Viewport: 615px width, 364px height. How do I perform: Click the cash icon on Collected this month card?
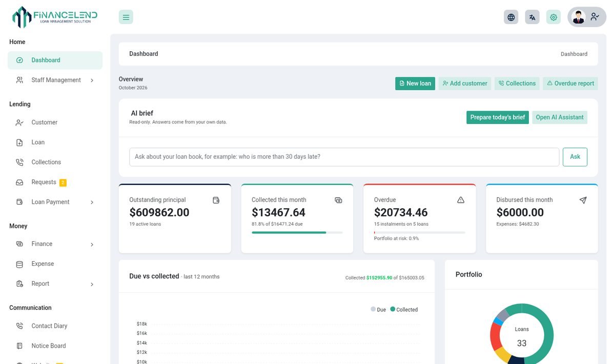[338, 200]
